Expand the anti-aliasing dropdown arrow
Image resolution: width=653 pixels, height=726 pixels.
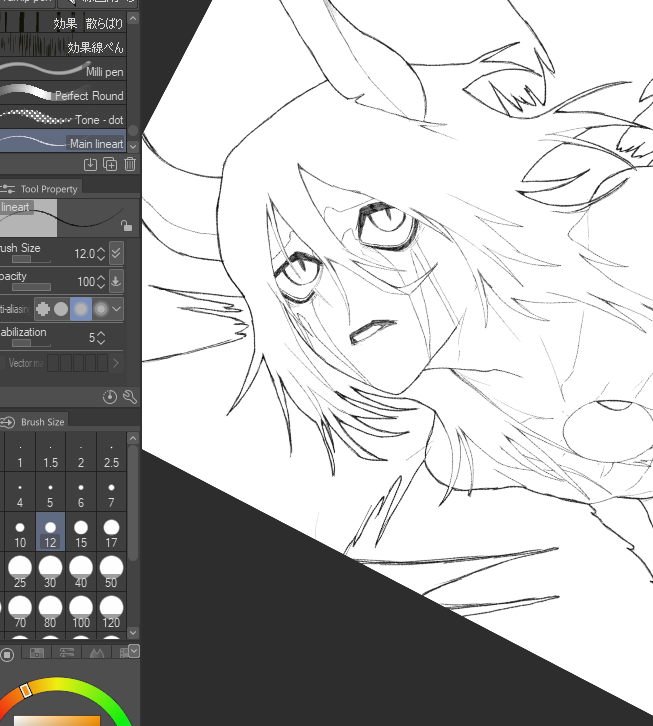tap(117, 309)
